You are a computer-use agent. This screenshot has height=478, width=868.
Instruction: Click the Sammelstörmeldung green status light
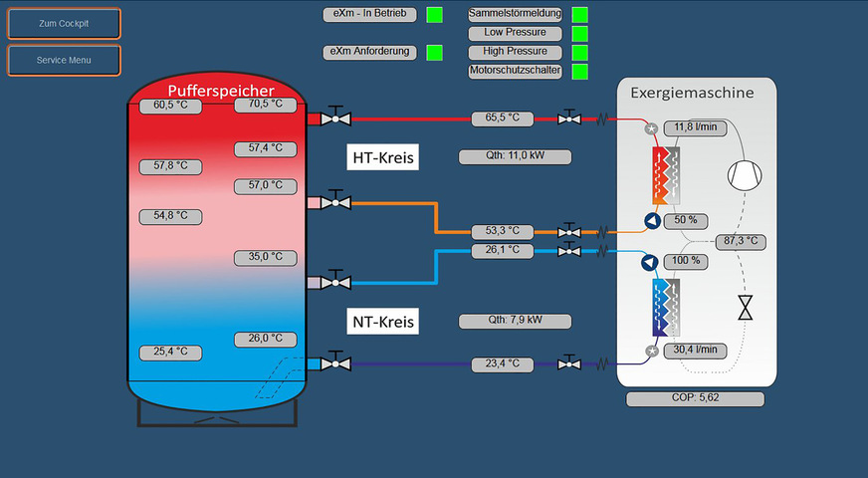(x=579, y=15)
